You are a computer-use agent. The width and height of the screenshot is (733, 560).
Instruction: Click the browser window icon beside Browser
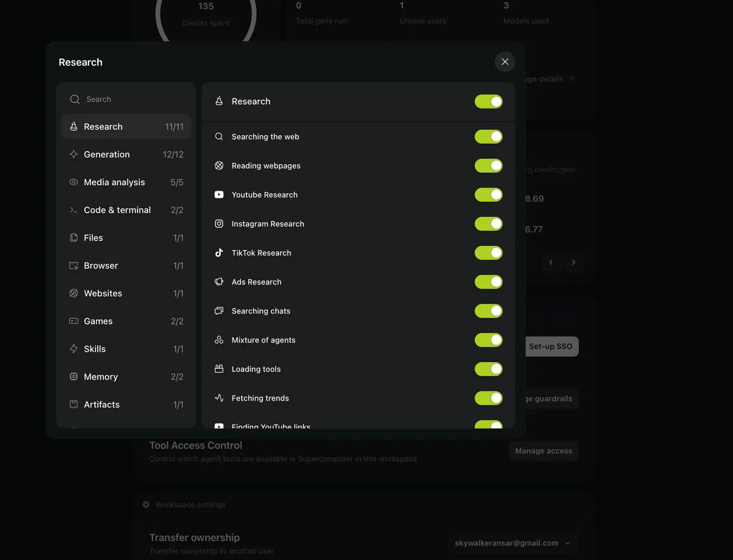tap(74, 265)
